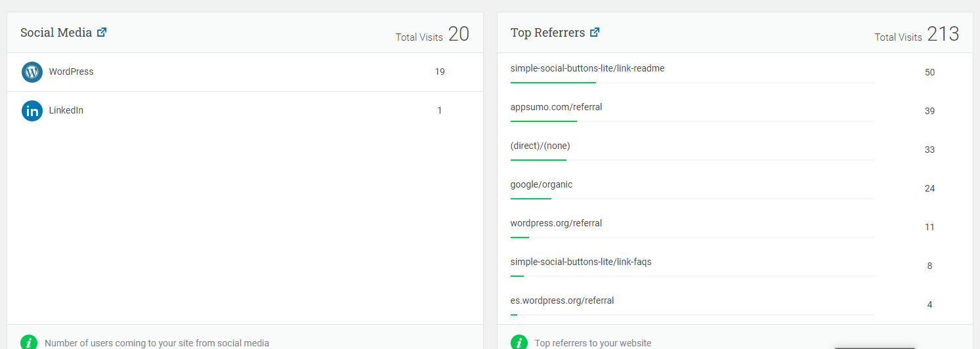Screen dimensions: 980x349
Task: Click the WordPress logo icon
Action: coord(32,72)
